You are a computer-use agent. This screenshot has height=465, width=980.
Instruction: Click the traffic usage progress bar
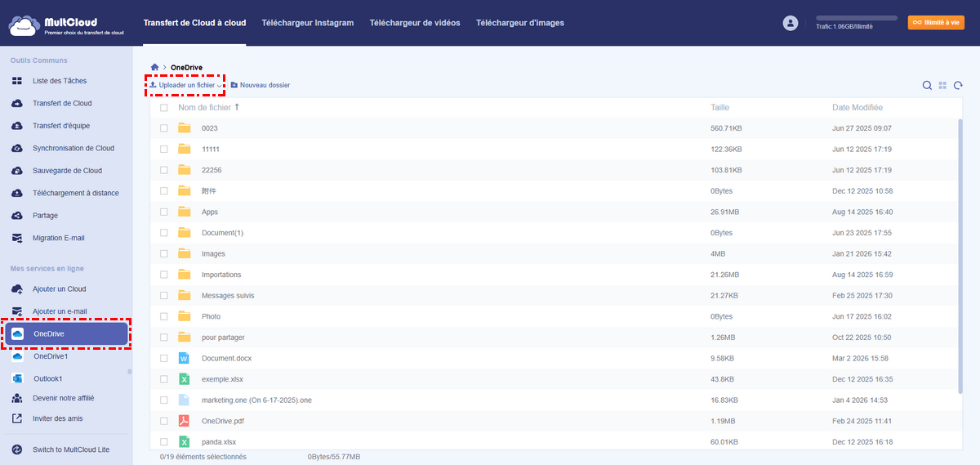(x=857, y=17)
